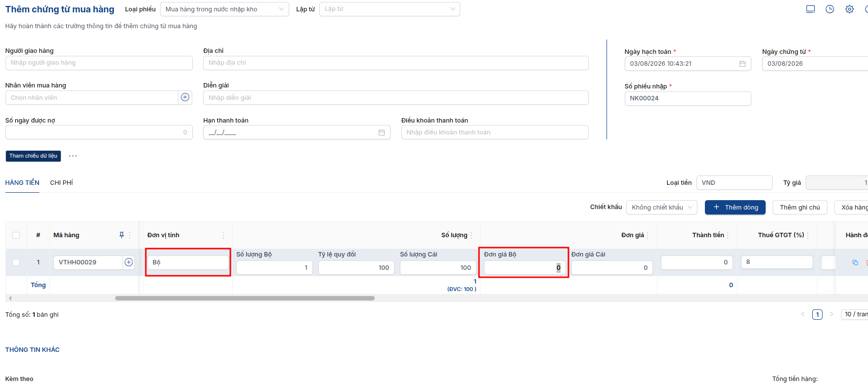Viewport: 868px width, 383px height.
Task: Check the select-all header checkbox
Action: click(x=16, y=235)
